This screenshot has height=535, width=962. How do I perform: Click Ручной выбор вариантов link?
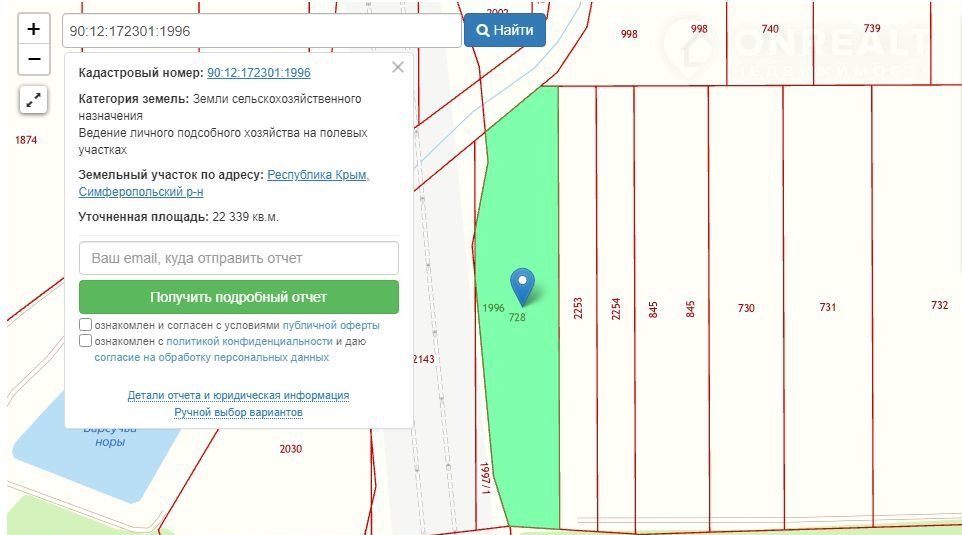(238, 412)
